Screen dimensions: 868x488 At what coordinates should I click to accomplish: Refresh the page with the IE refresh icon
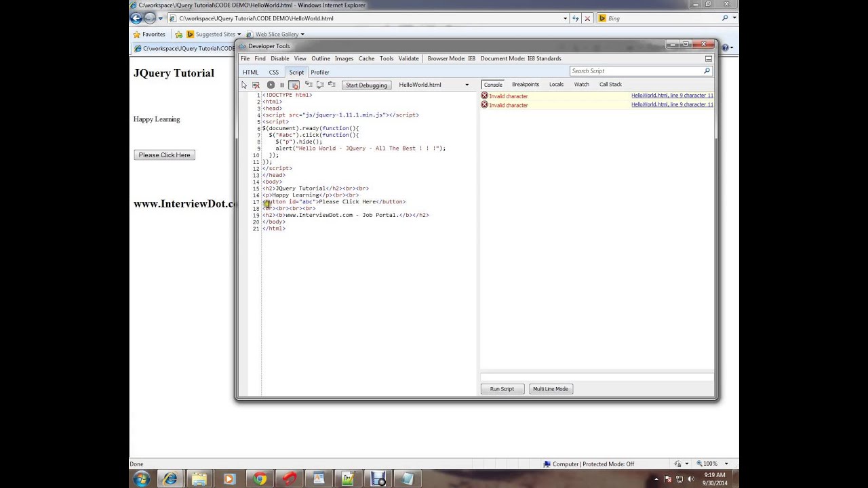[x=575, y=18]
